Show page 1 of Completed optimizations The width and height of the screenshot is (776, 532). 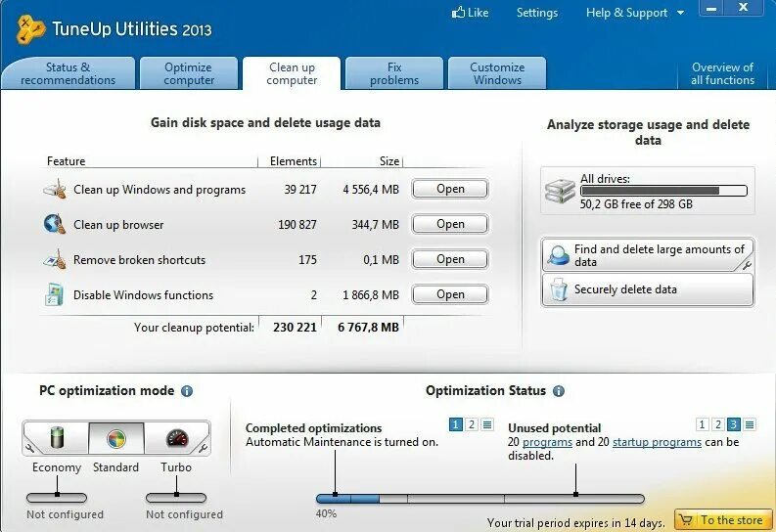pyautogui.click(x=456, y=424)
